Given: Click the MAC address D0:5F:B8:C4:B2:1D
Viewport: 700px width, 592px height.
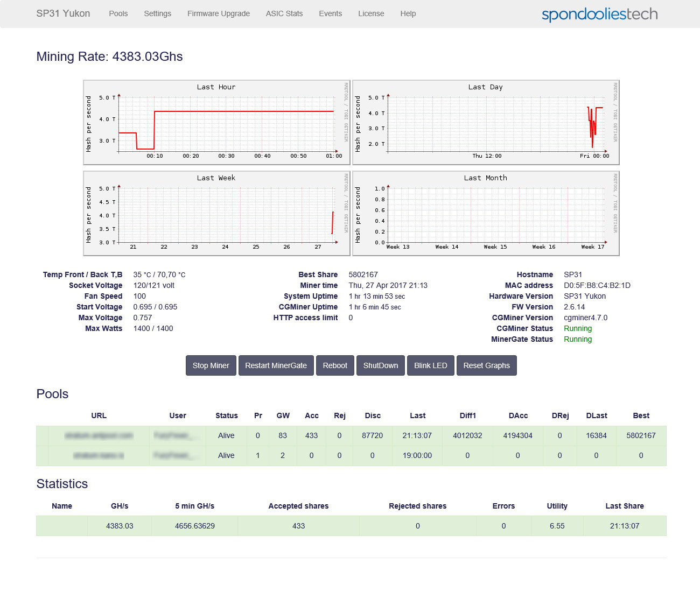Looking at the screenshot, I should pyautogui.click(x=597, y=285).
